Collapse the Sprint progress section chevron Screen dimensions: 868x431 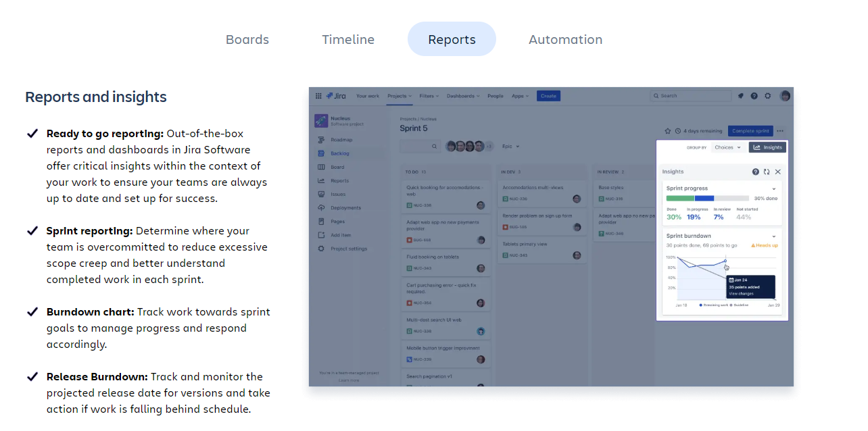coord(774,189)
